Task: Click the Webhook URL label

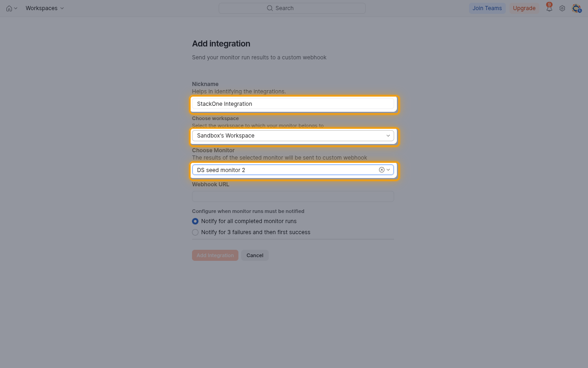Action: pos(210,184)
